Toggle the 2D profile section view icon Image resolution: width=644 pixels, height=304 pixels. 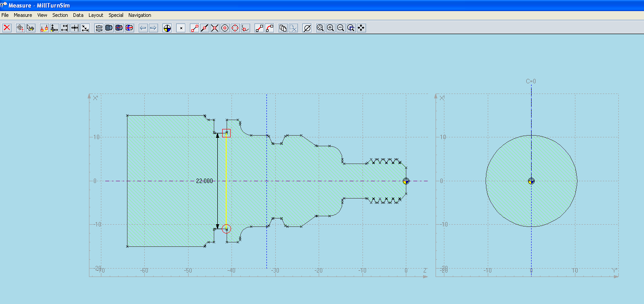pos(99,28)
